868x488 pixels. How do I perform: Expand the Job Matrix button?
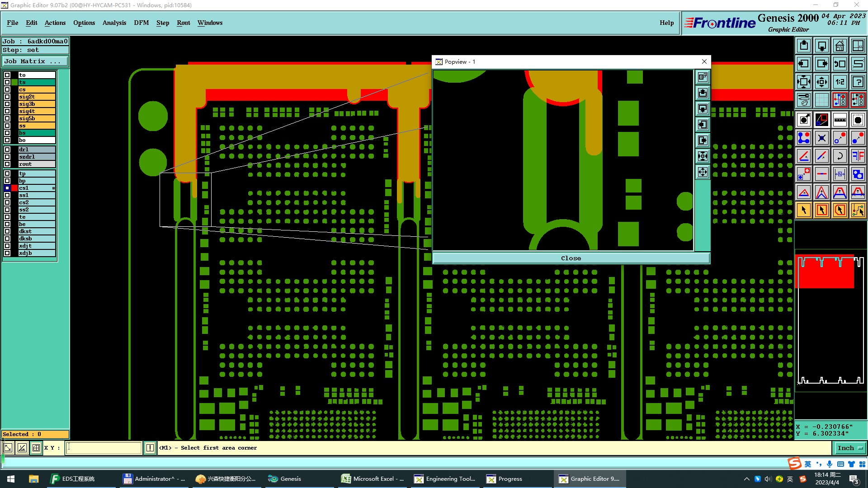pyautogui.click(x=35, y=61)
